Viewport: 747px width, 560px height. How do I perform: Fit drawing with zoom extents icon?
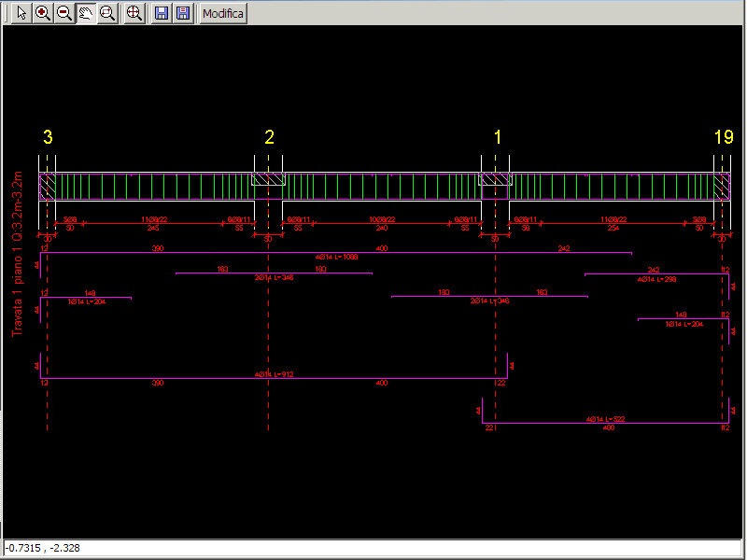coord(134,13)
